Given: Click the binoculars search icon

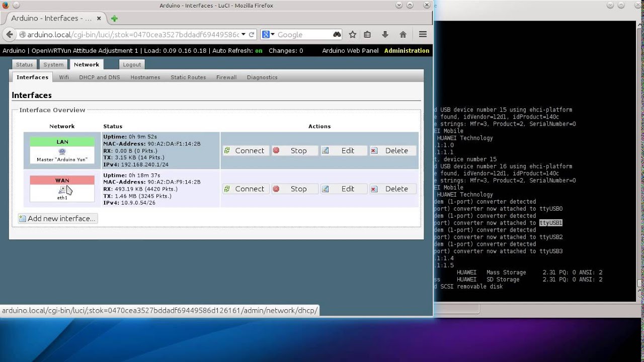Looking at the screenshot, I should pyautogui.click(x=337, y=35).
